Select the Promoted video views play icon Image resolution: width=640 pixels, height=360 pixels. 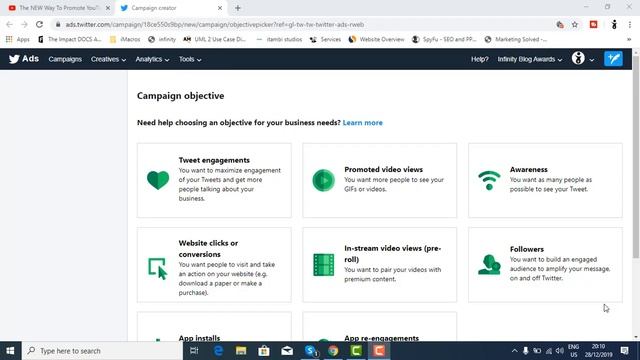323,180
